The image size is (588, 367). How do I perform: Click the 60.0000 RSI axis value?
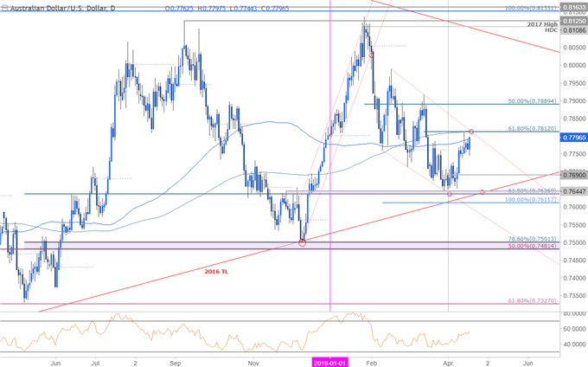[574, 329]
